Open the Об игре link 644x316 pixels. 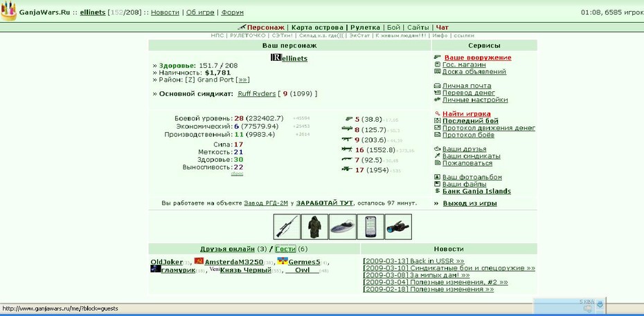pyautogui.click(x=200, y=12)
